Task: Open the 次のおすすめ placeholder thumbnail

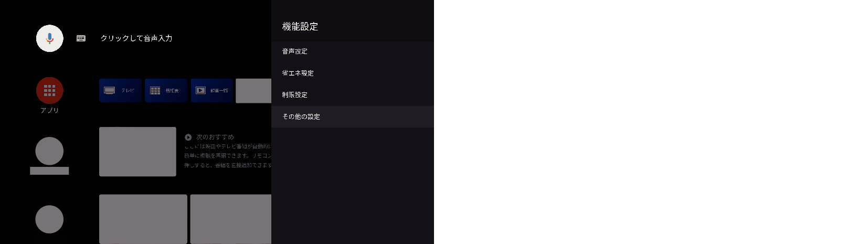Action: (137, 152)
